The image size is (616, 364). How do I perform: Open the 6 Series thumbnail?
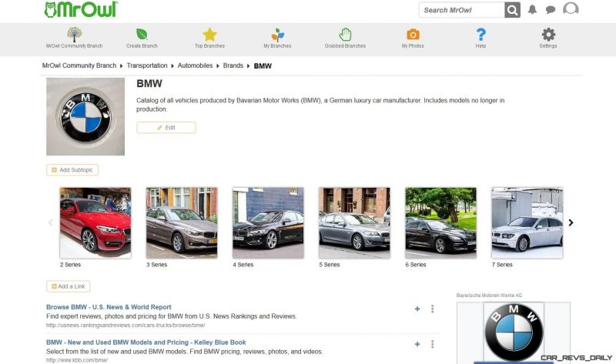[440, 222]
